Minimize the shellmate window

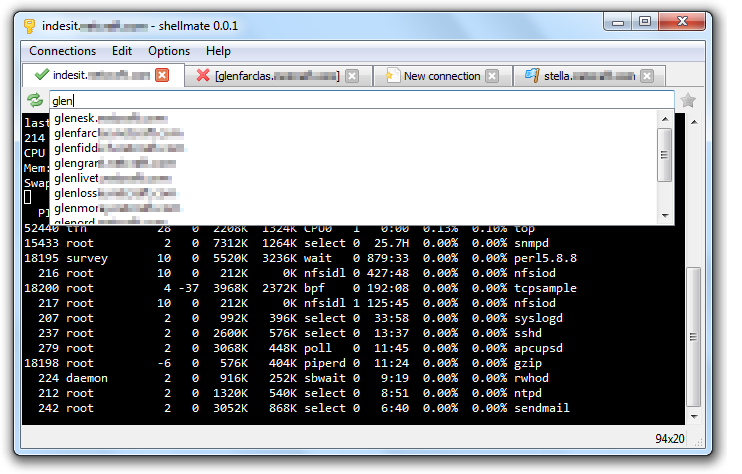(618, 22)
